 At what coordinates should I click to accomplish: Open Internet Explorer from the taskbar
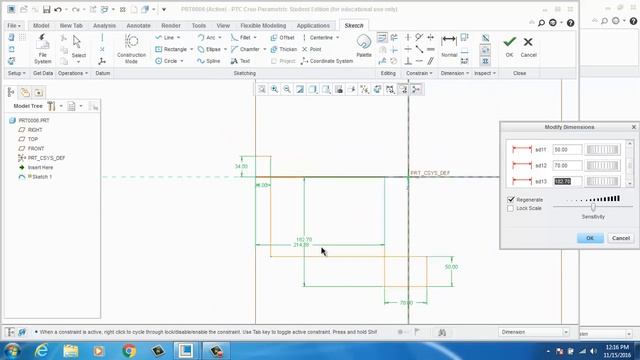click(42, 351)
